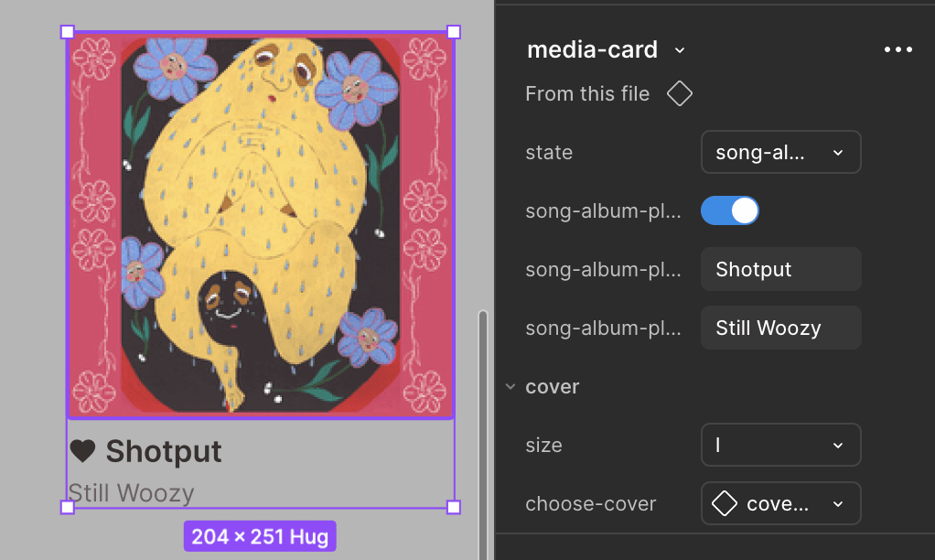The image size is (935, 560).
Task: Click the top-left selection handle
Action: [68, 32]
